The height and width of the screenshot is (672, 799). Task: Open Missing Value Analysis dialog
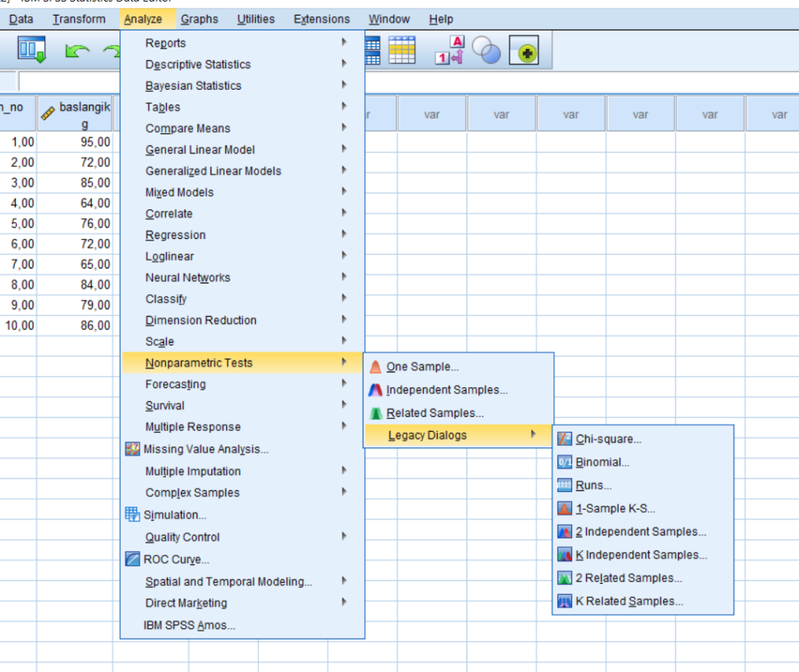(x=205, y=450)
